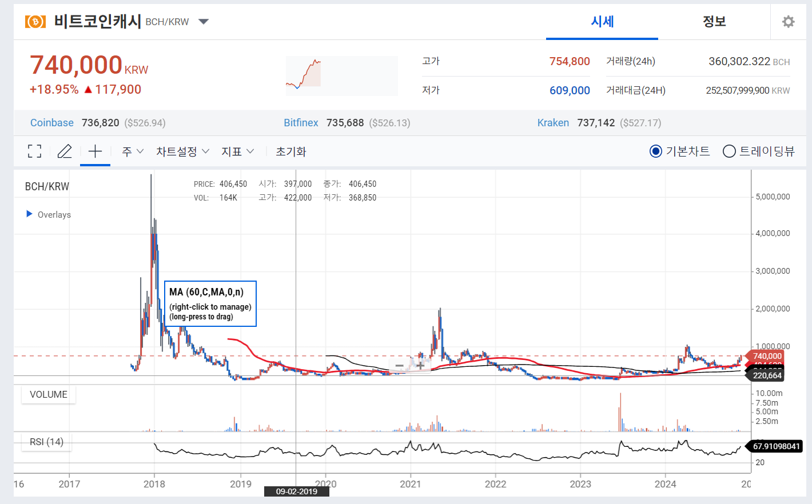Toggle fullscreen chart mode icon
The height and width of the screenshot is (504, 812).
[34, 151]
